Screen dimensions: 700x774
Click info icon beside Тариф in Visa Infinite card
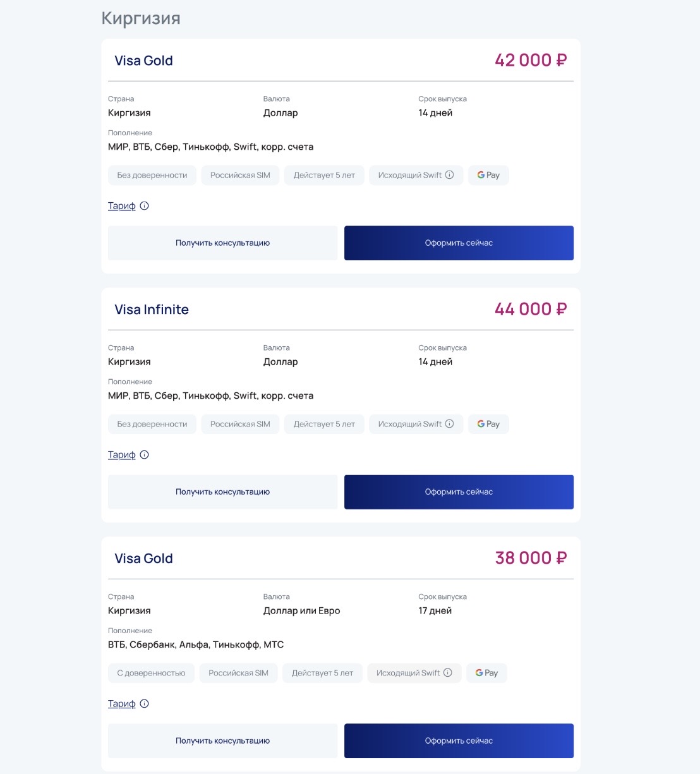tap(144, 455)
